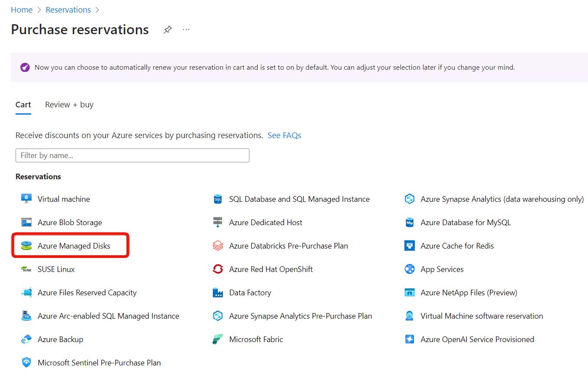
Task: Click the Synapse Analytics Pre-Purchase Plan icon
Action: [x=218, y=316]
